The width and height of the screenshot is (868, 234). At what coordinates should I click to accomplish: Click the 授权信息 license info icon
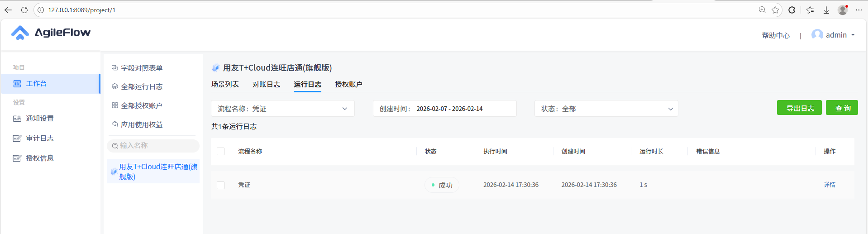(17, 158)
